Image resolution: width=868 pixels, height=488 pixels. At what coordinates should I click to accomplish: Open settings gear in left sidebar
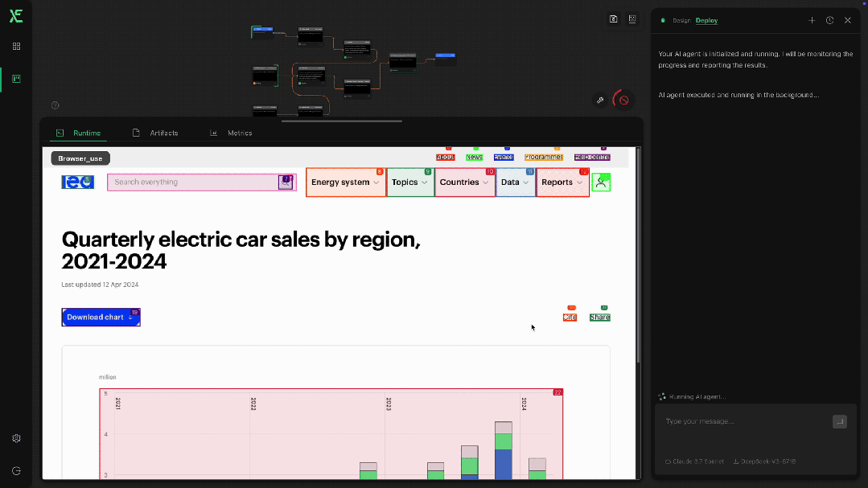coord(16,439)
